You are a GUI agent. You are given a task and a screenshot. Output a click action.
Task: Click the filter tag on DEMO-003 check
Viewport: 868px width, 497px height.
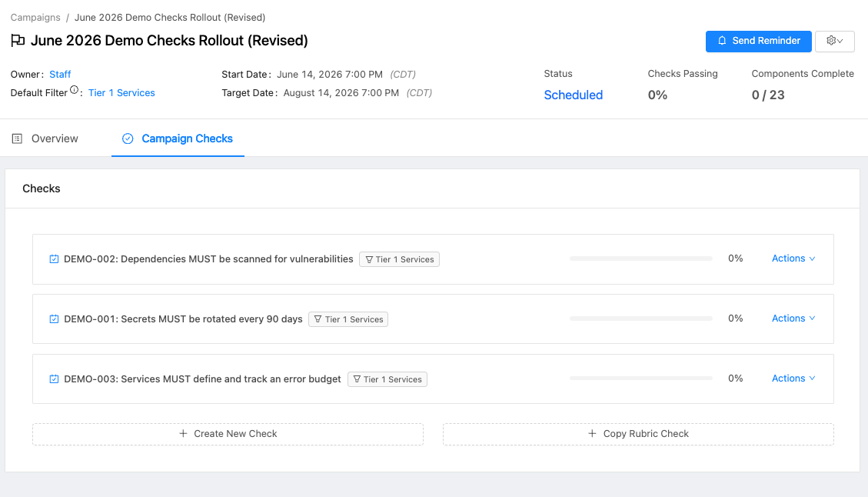coord(387,379)
